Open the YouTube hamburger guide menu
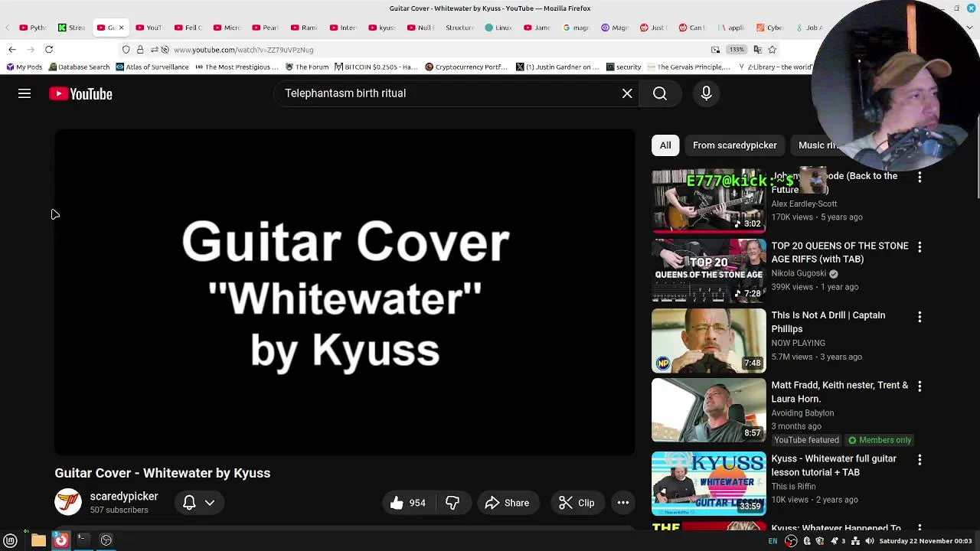This screenshot has width=980, height=551. [x=24, y=93]
